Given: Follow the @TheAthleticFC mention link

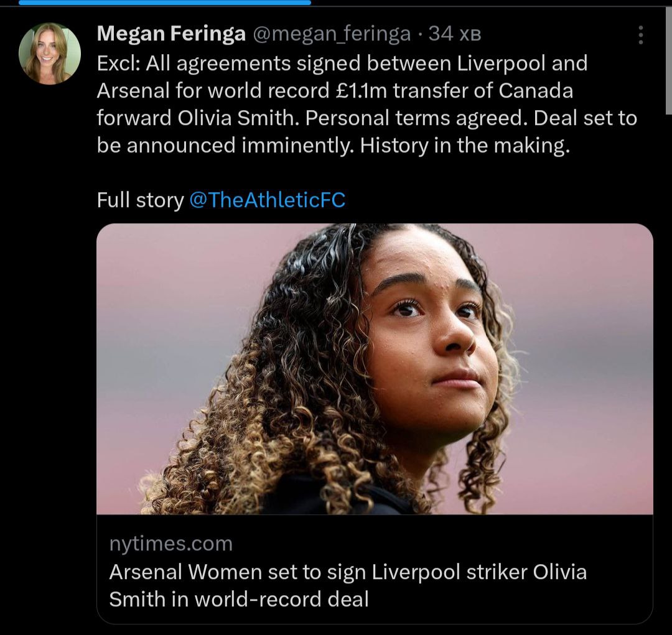Looking at the screenshot, I should tap(266, 200).
